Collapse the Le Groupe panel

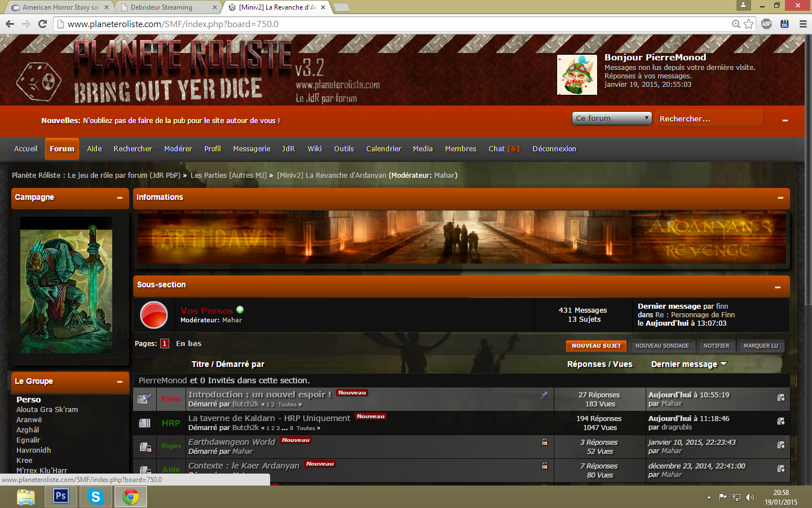coord(120,382)
